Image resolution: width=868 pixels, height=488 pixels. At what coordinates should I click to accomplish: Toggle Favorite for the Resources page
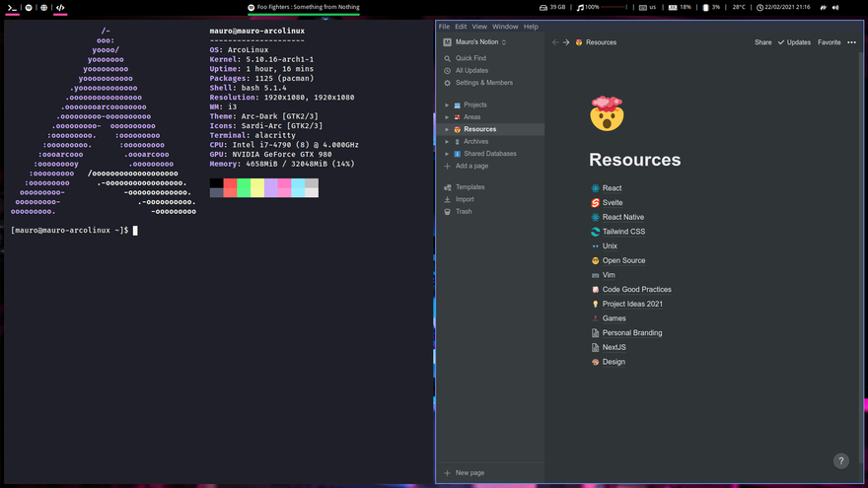pyautogui.click(x=829, y=42)
